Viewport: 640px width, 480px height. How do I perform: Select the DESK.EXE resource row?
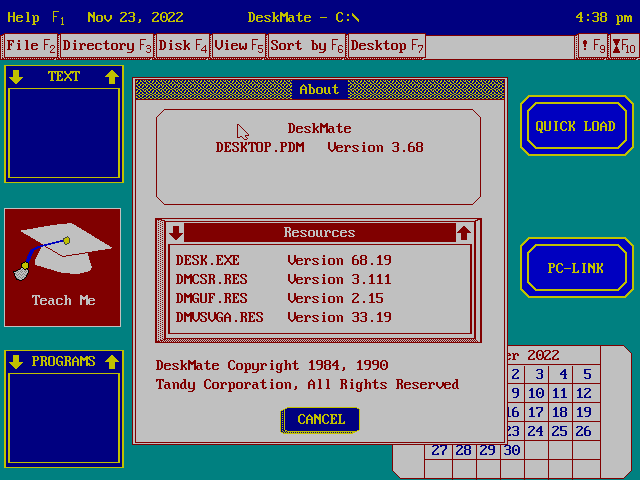pyautogui.click(x=320, y=260)
